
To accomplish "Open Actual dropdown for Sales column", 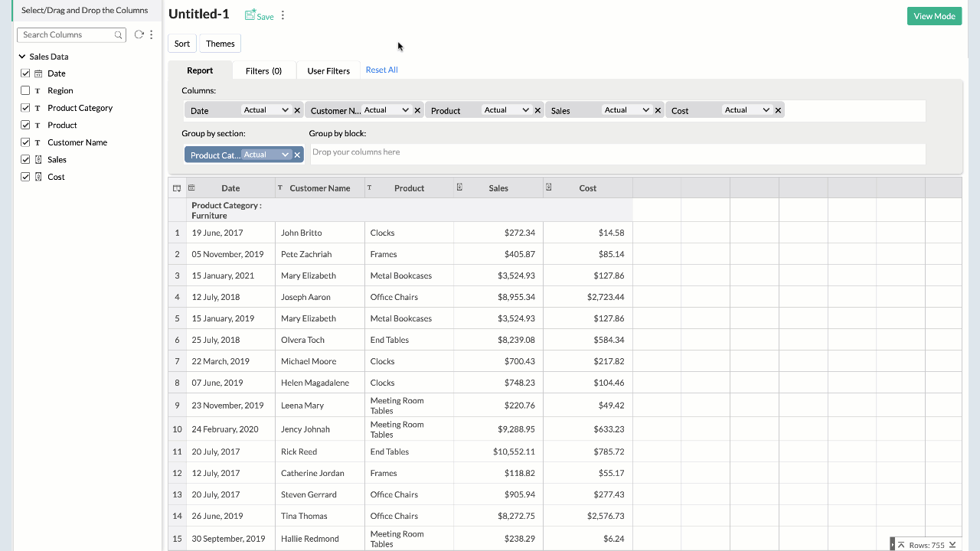I will pyautogui.click(x=626, y=110).
